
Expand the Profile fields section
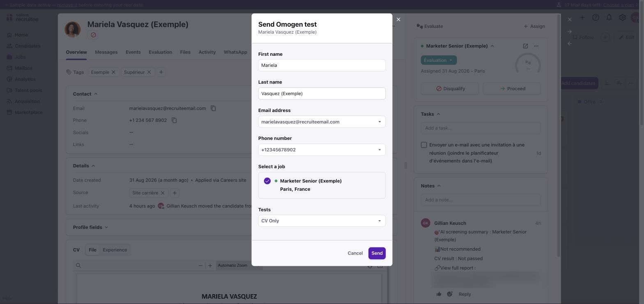click(x=90, y=227)
